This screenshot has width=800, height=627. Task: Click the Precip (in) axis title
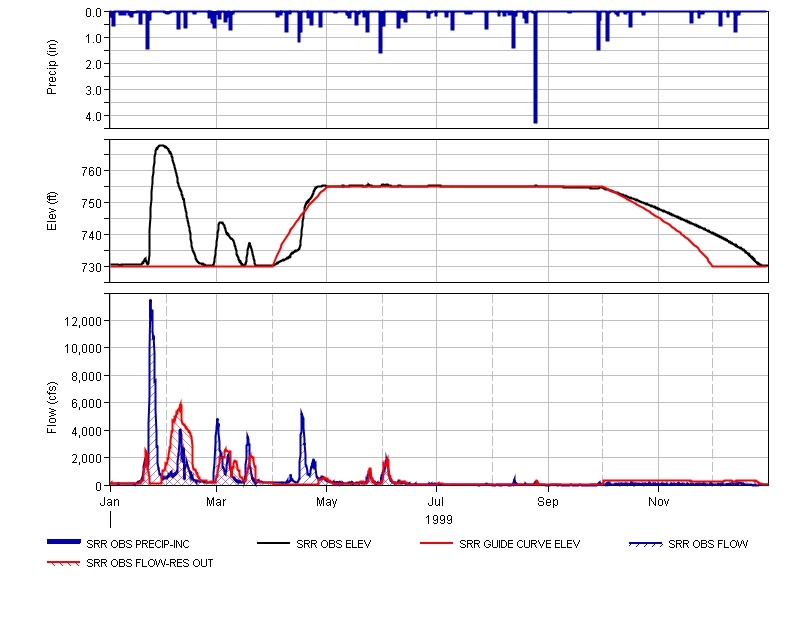[x=52, y=67]
